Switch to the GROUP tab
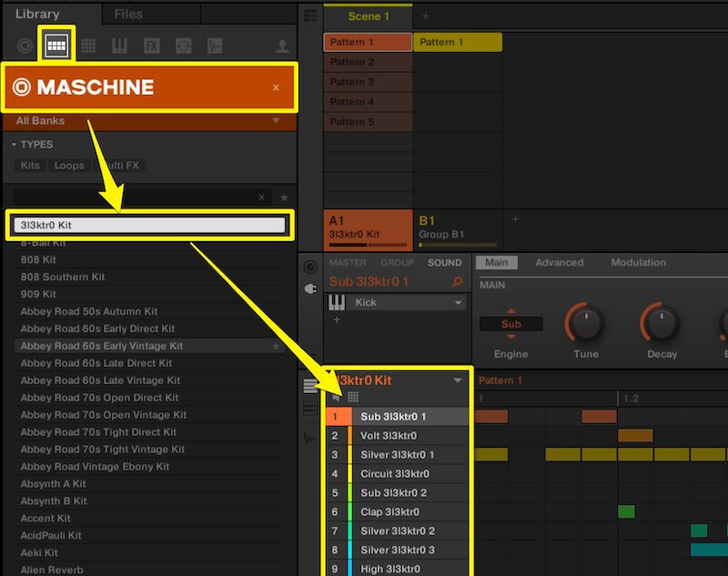Screen dimensions: 728x576 (x=397, y=263)
